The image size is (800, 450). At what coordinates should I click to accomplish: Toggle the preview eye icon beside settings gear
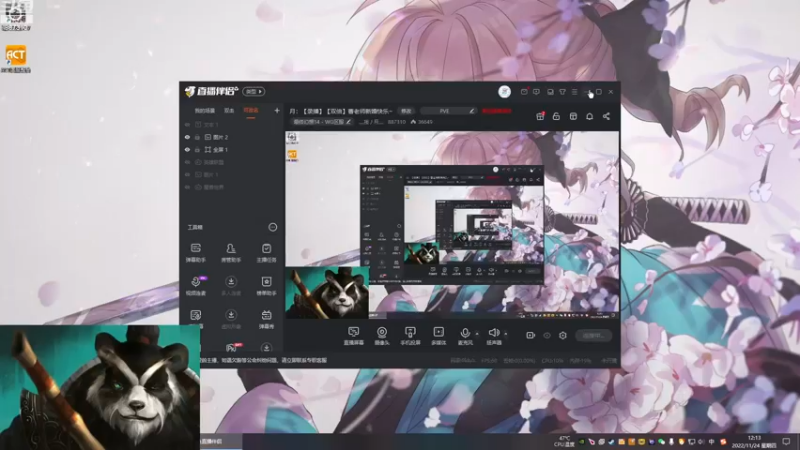(x=547, y=335)
